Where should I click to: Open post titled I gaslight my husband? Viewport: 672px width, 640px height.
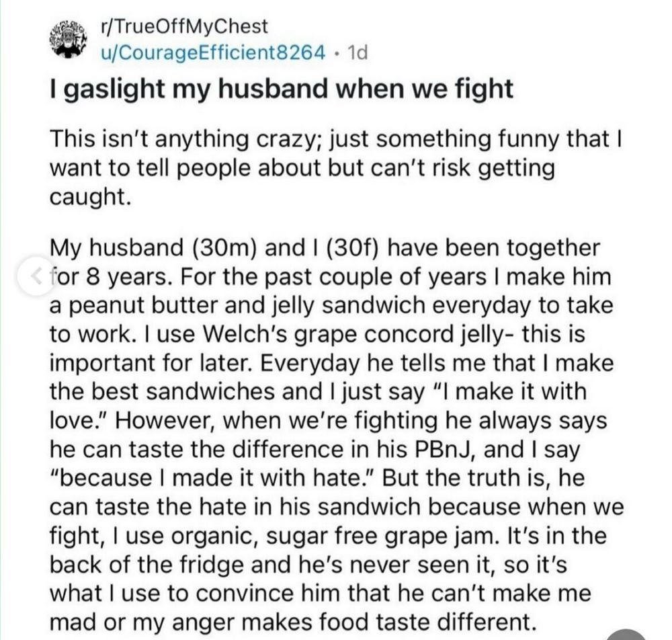pos(282,89)
